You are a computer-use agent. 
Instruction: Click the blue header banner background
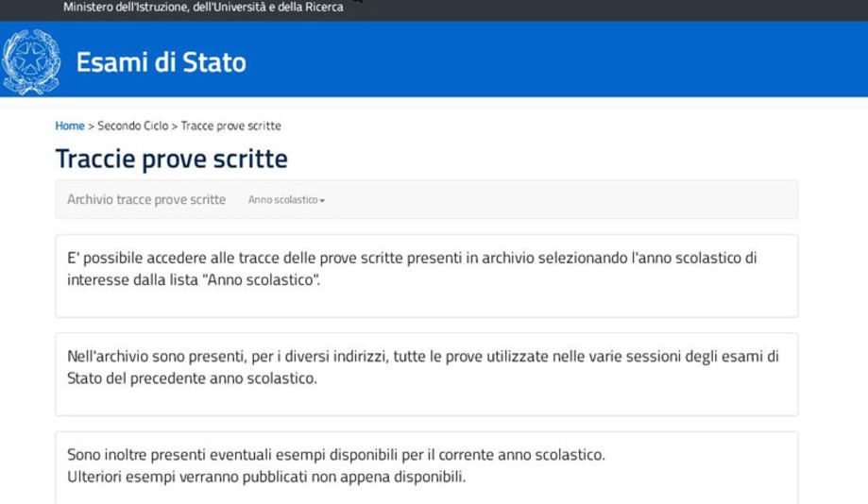553,59
